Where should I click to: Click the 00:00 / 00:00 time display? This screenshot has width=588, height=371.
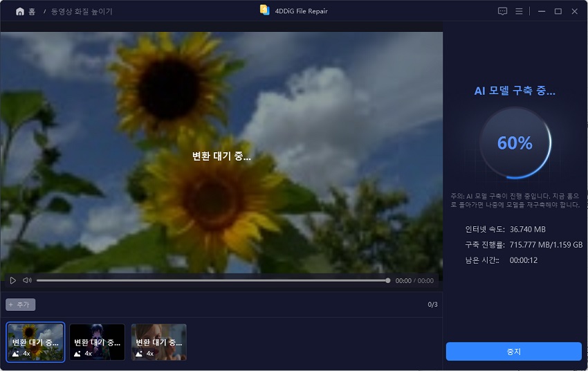(x=414, y=280)
